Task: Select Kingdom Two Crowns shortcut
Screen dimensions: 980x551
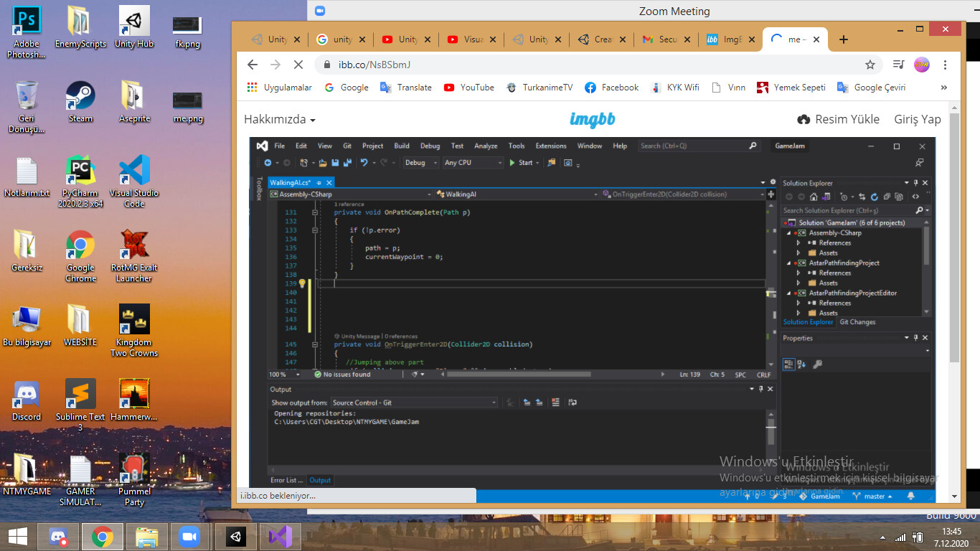Action: coord(134,331)
